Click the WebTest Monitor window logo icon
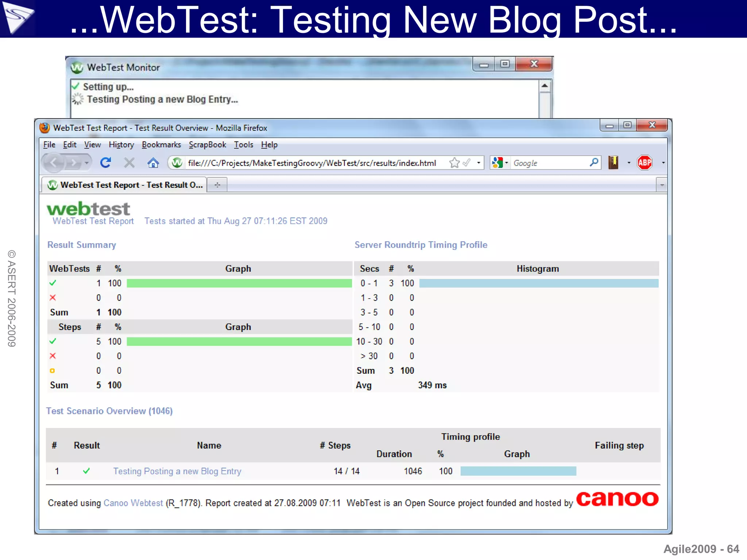 pyautogui.click(x=77, y=67)
